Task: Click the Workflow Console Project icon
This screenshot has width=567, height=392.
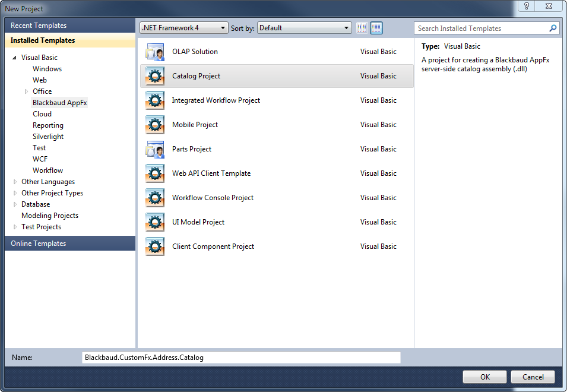Action: tap(155, 198)
